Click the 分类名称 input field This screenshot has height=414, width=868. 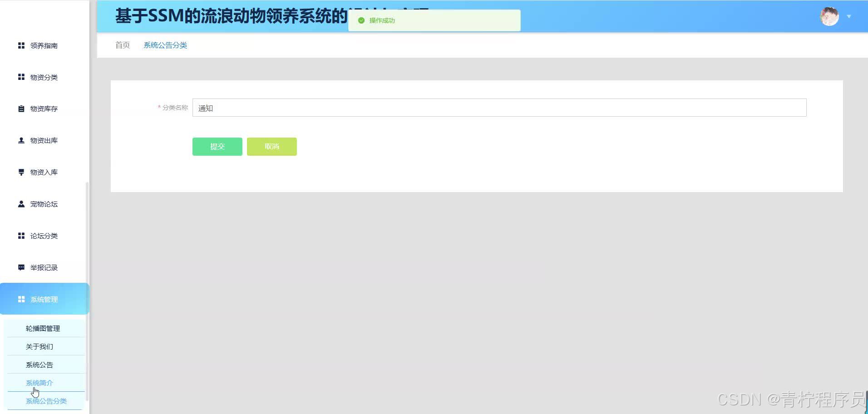pyautogui.click(x=499, y=108)
